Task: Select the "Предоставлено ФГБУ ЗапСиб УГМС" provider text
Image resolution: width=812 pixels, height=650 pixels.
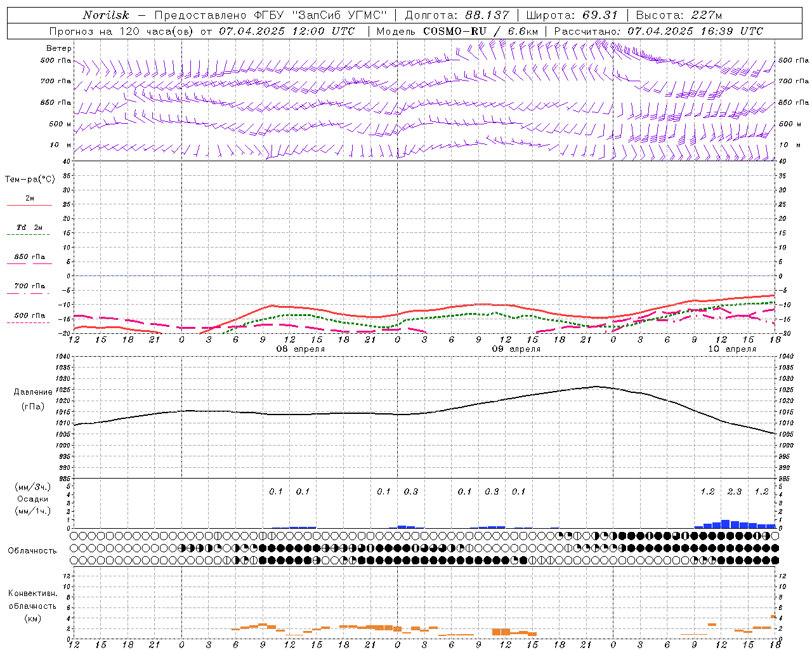Action: (x=271, y=15)
